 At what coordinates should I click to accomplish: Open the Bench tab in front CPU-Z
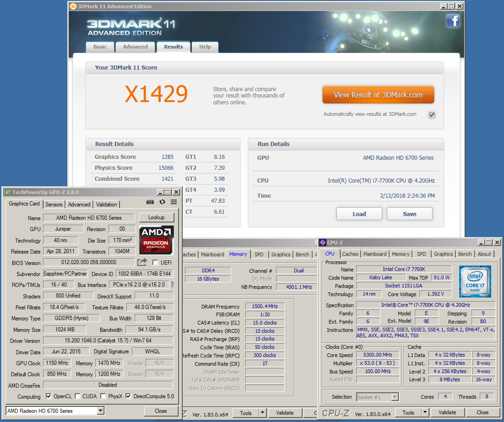(465, 254)
